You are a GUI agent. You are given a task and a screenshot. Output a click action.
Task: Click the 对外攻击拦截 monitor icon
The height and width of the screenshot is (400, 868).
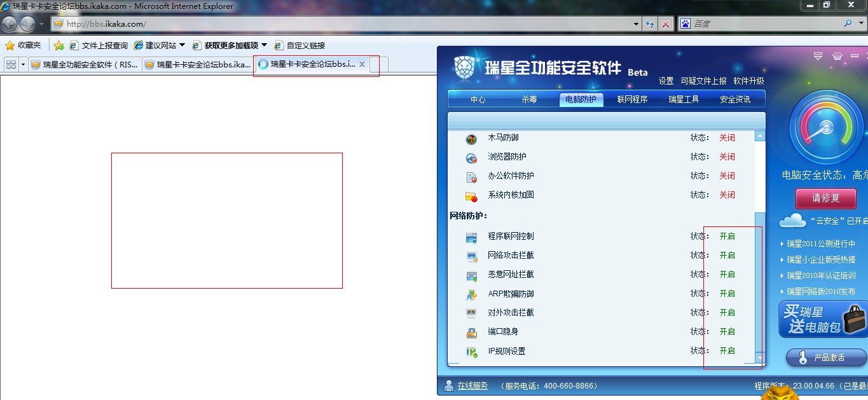471,314
